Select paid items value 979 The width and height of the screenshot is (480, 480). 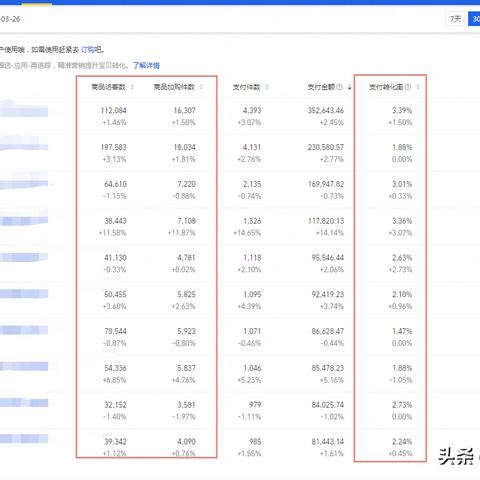point(255,405)
